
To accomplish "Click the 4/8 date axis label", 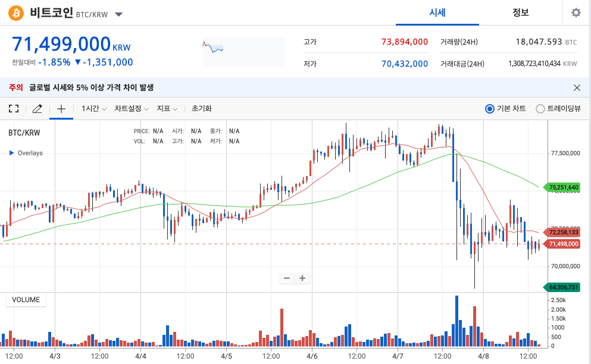I will pos(483,356).
